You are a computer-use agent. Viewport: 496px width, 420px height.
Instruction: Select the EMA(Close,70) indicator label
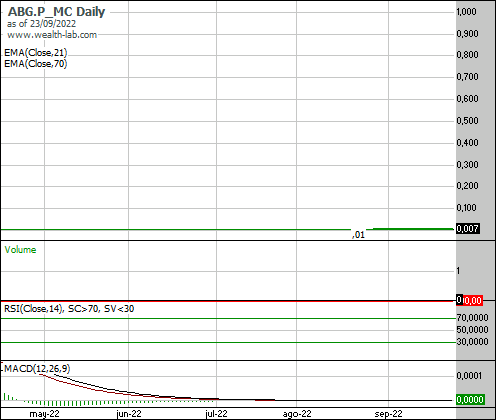point(36,63)
